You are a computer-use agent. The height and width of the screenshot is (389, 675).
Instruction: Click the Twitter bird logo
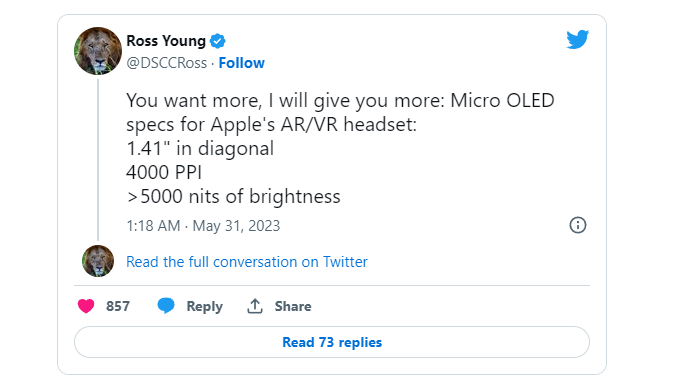[577, 40]
